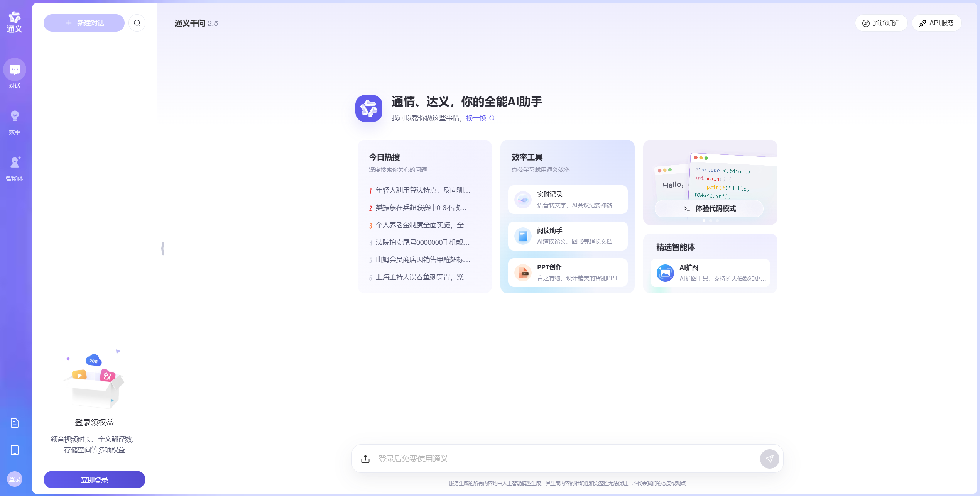Image resolution: width=980 pixels, height=496 pixels.
Task: Open hot search item 樊振东在乒超联赛
Action: click(420, 208)
